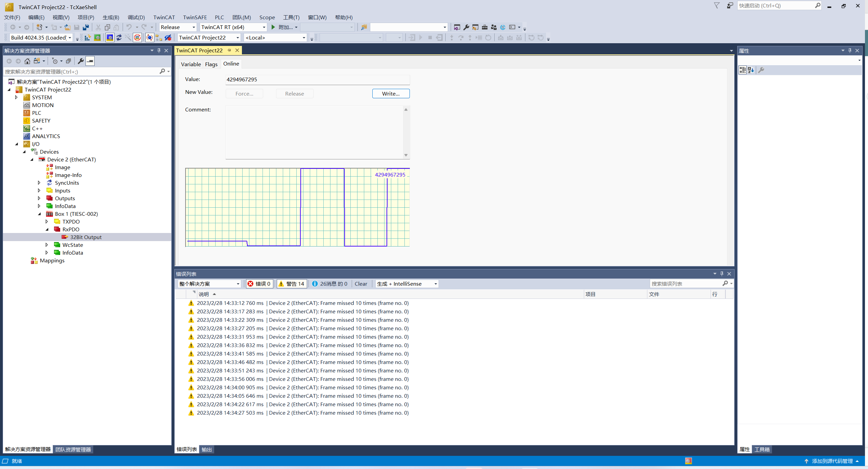Expand the TXPDO tree node
Screen dimensions: 868x469
tap(47, 222)
